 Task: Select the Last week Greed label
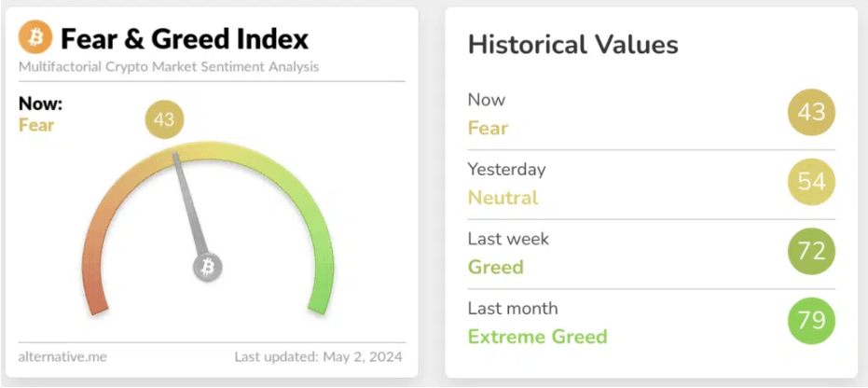508,253
